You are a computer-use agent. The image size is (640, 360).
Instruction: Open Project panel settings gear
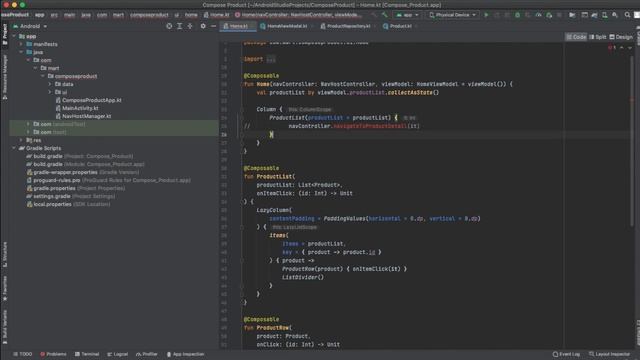pyautogui.click(x=203, y=26)
